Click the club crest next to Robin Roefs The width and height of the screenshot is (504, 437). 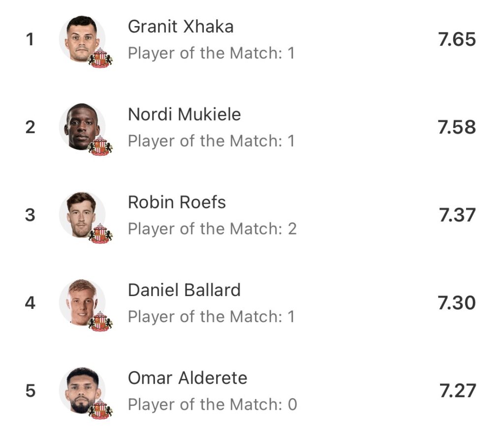(100, 233)
